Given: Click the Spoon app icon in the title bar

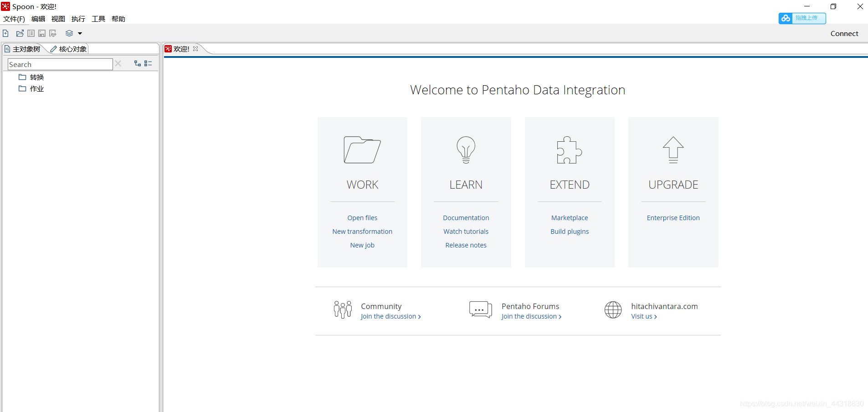Looking at the screenshot, I should point(5,6).
